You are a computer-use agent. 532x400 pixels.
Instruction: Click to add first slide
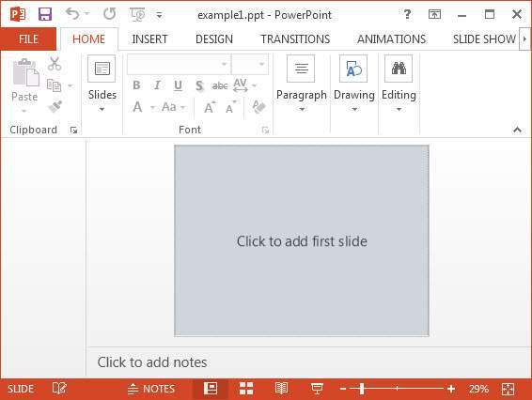tap(302, 241)
